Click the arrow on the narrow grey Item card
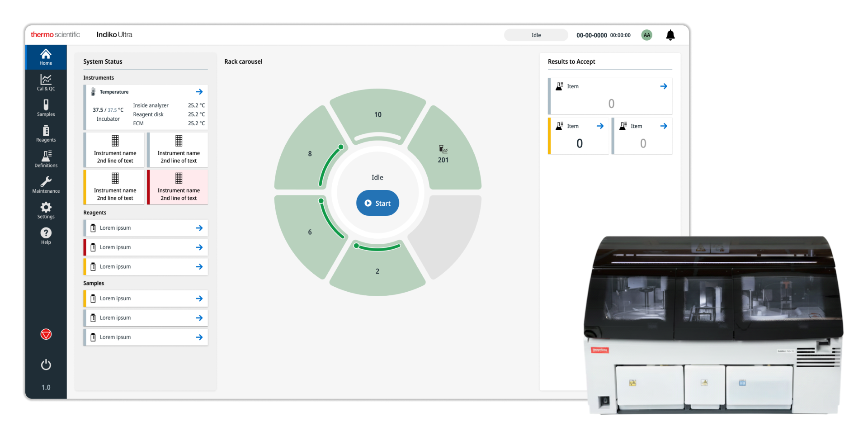 [x=664, y=126]
